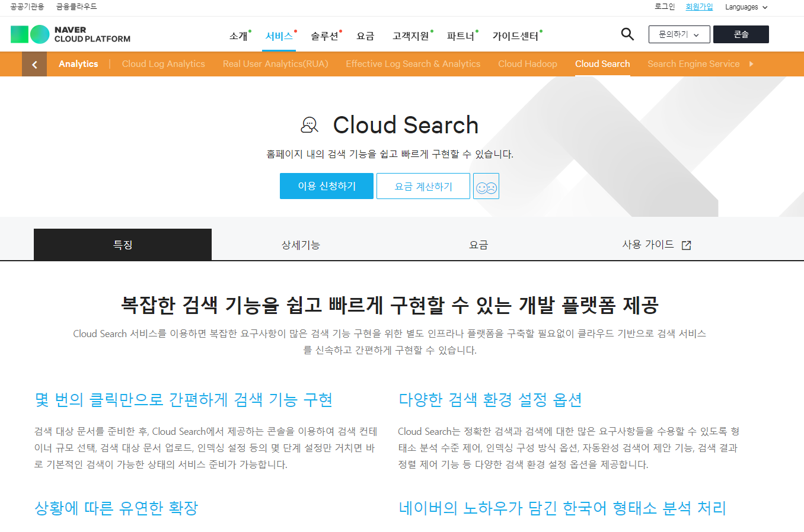Screen dimensions: 804x532
Task: Open the 소개 menu
Action: [239, 36]
